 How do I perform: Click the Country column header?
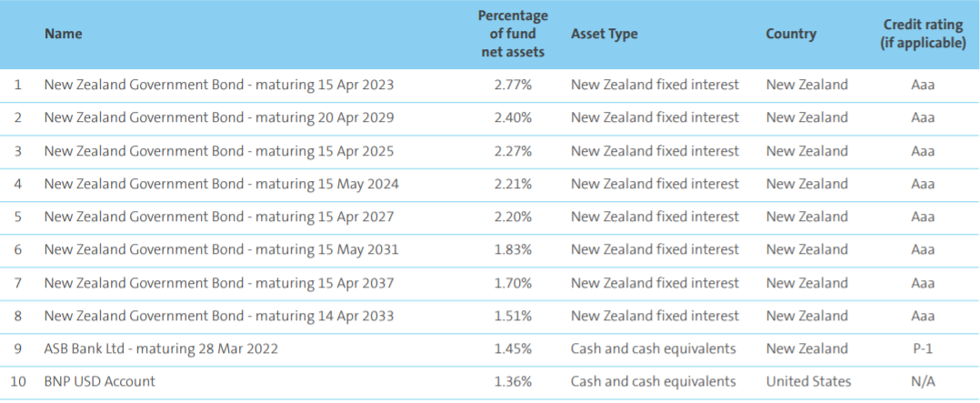click(x=791, y=34)
